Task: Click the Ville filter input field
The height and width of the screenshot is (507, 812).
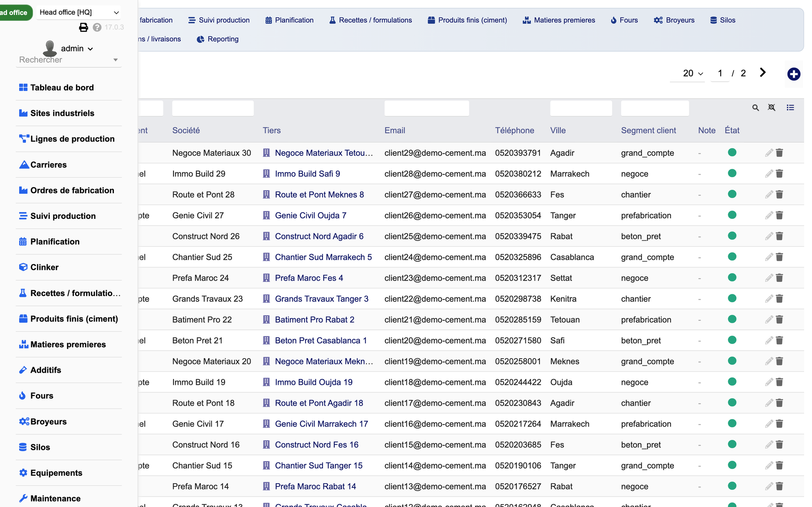Action: 581,108
